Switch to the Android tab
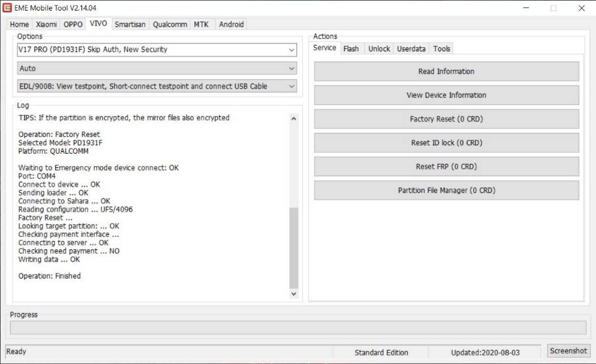 231,24
